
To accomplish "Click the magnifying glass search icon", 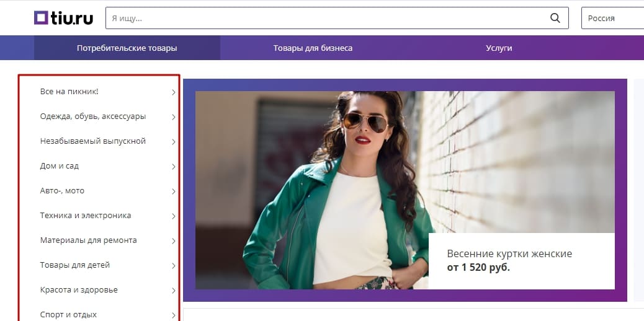I will click(555, 18).
